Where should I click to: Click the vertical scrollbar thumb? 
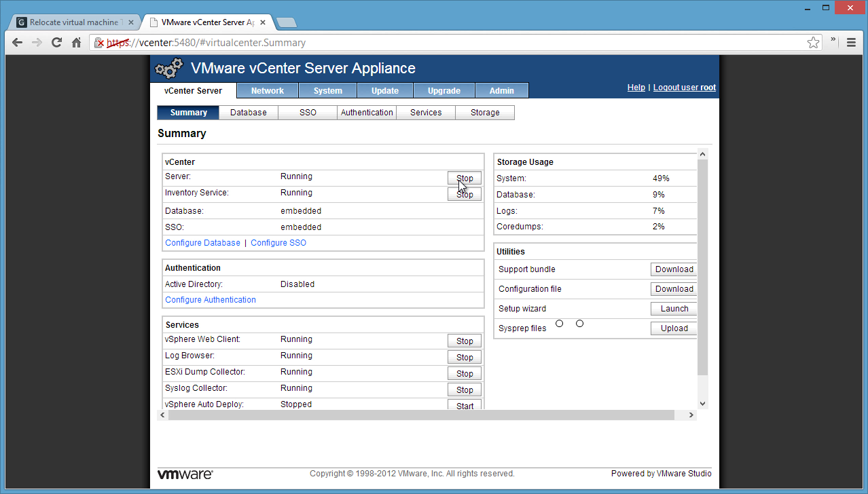pos(703,267)
